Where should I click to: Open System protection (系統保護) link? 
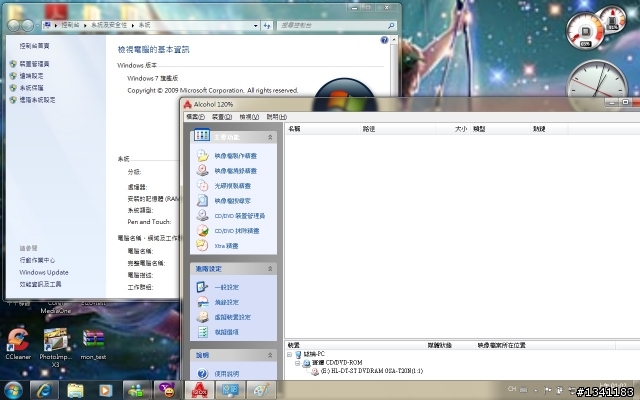(31, 88)
